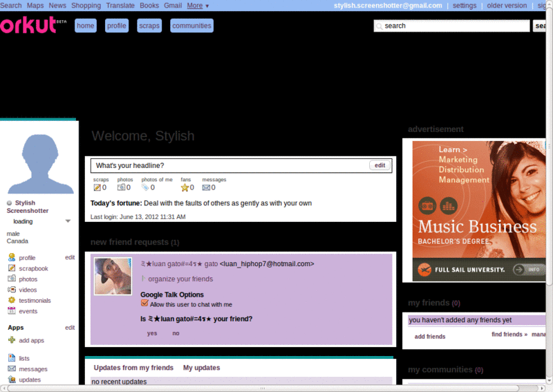553x392 pixels.
Task: Click edit link next to Apps
Action: point(70,328)
